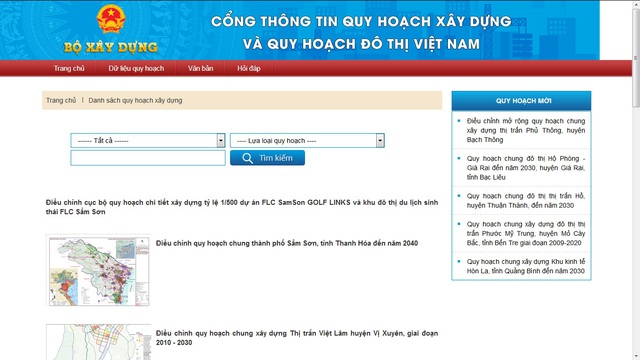The width and height of the screenshot is (640, 360).
Task: Open the Dữ liệu quy hoạch menu
Action: point(136,68)
